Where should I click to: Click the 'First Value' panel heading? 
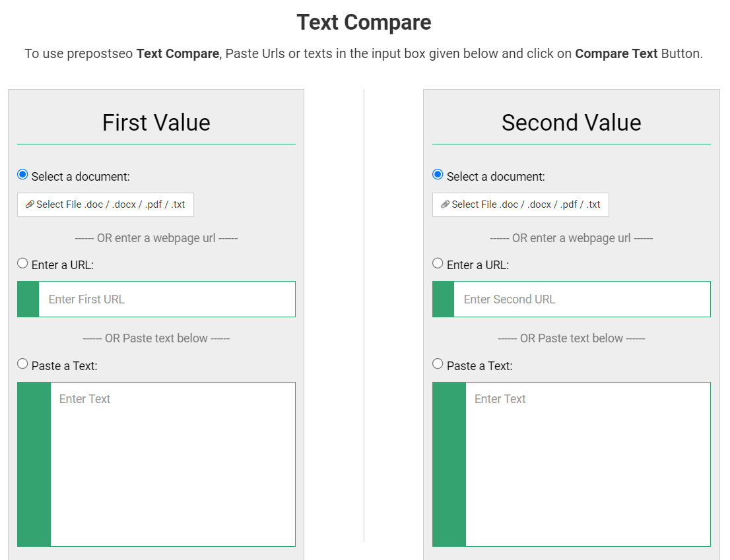click(156, 123)
